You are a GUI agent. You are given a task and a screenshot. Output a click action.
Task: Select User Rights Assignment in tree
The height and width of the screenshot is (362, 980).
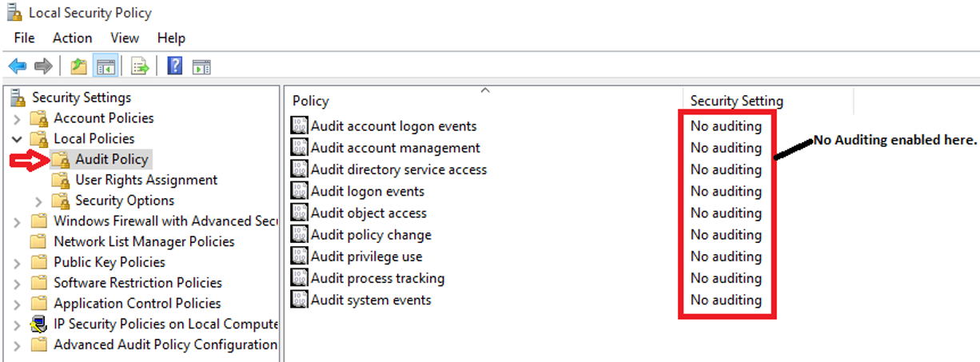146,180
